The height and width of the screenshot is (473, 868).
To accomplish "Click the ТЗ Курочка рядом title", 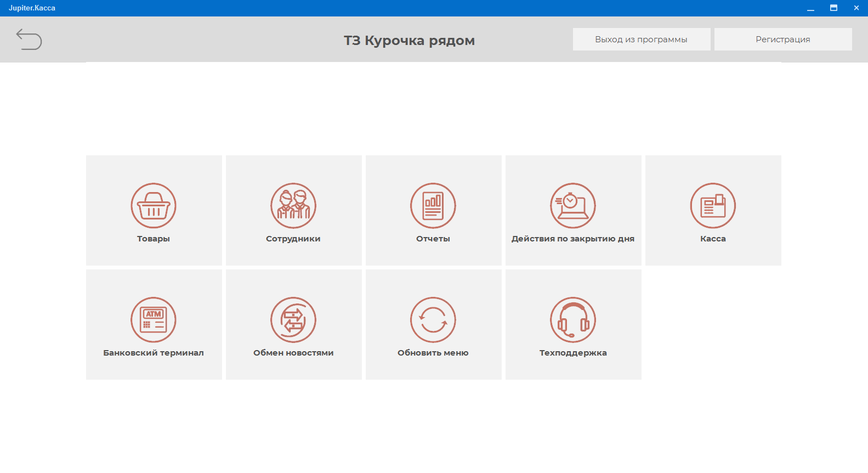I will click(x=409, y=41).
